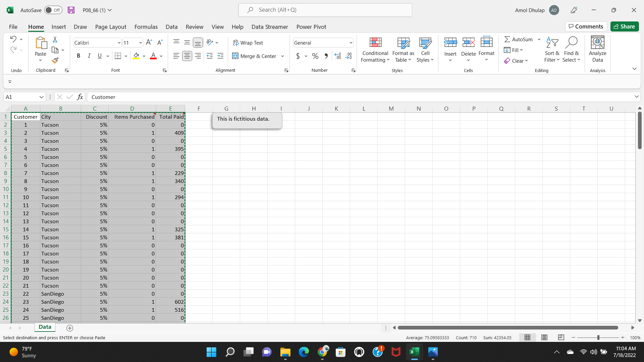
Task: Open Conditional Formatting menu
Action: pos(375,50)
